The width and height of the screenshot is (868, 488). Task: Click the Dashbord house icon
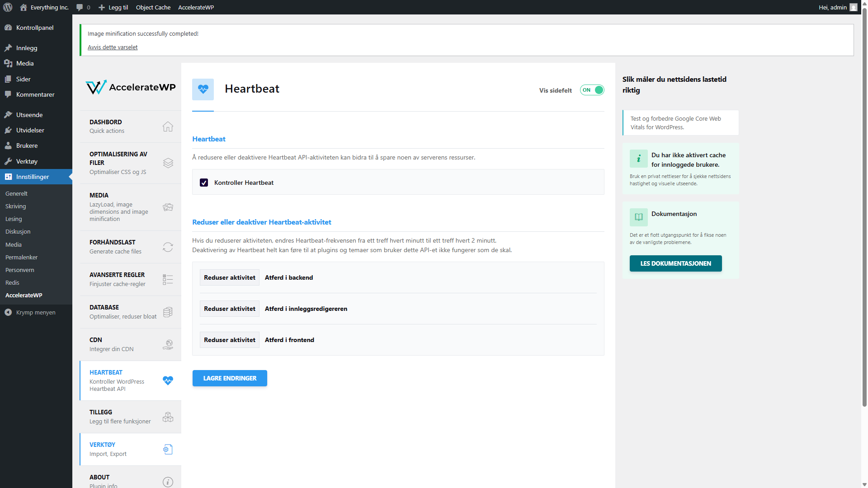pos(168,127)
